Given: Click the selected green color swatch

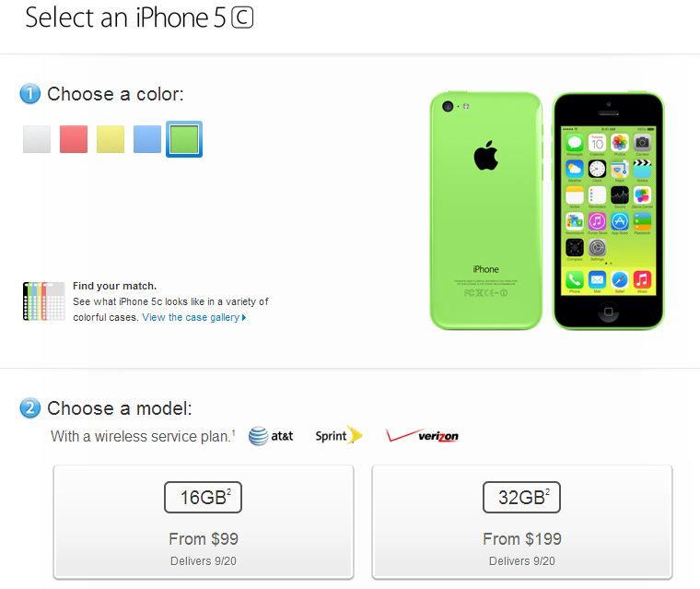Looking at the screenshot, I should tap(184, 139).
